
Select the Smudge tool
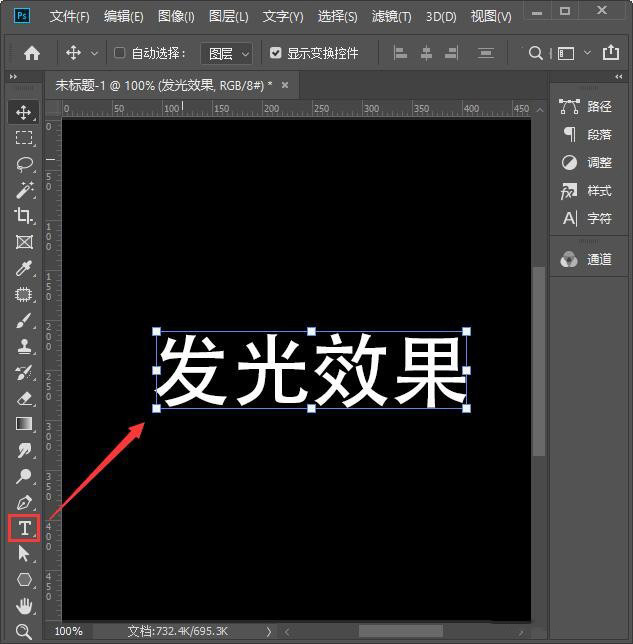(x=24, y=450)
